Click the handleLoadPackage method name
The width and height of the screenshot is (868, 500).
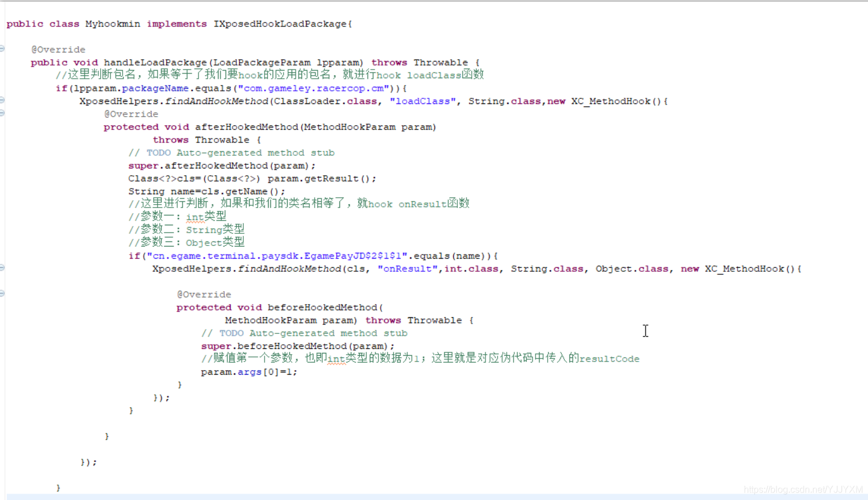pos(155,63)
